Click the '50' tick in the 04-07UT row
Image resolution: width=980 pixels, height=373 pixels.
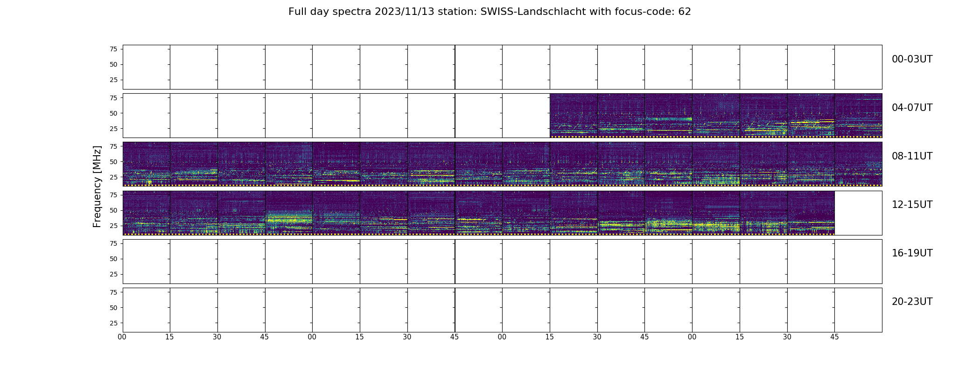(x=113, y=113)
